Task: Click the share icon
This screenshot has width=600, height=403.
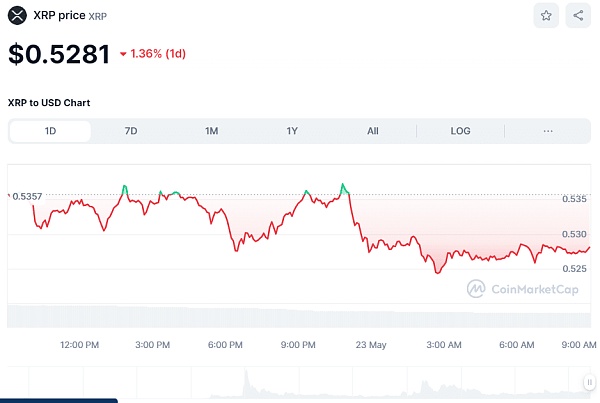Action: click(578, 16)
